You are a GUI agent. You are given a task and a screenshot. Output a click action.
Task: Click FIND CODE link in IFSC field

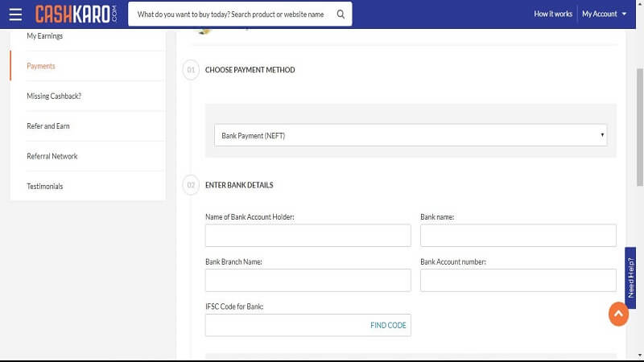point(388,325)
